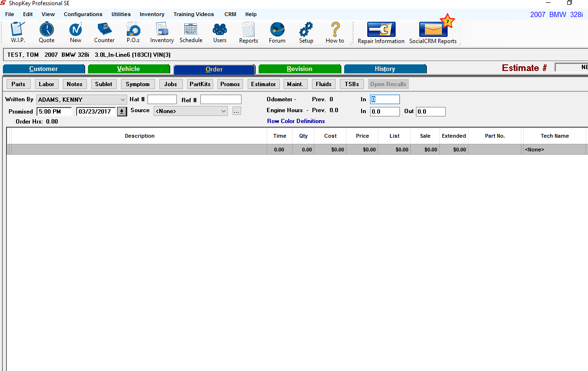
Task: Click the Description column header
Action: pos(139,136)
